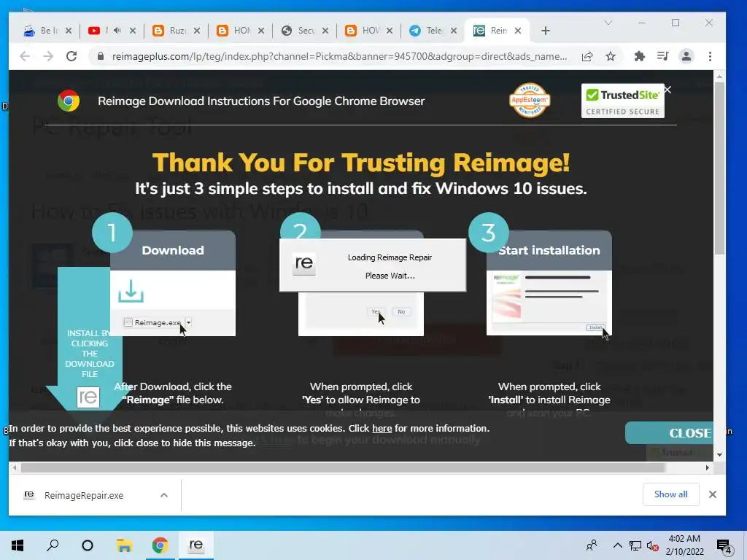This screenshot has width=747, height=560.
Task: Expand ReimageRepair.exe download options chevron
Action: pos(164,495)
